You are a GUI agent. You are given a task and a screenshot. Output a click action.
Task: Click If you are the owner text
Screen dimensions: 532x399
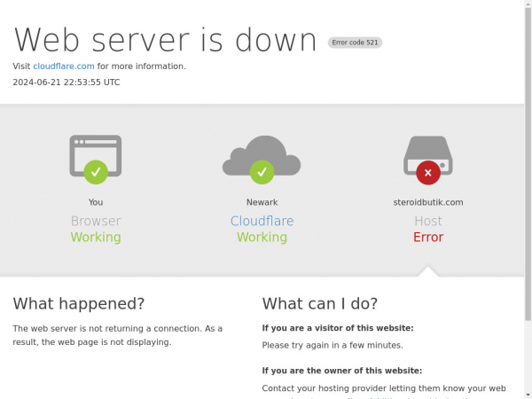(342, 371)
